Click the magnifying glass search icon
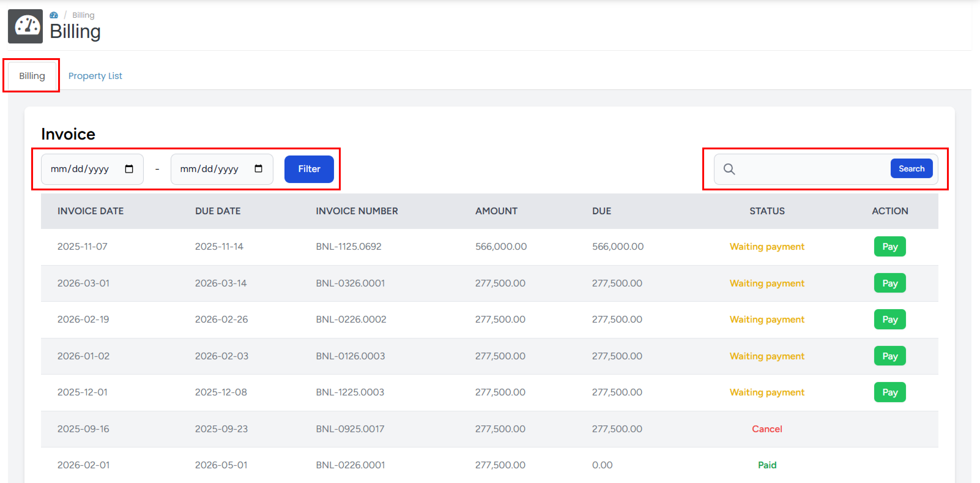Image resolution: width=980 pixels, height=483 pixels. (x=729, y=169)
